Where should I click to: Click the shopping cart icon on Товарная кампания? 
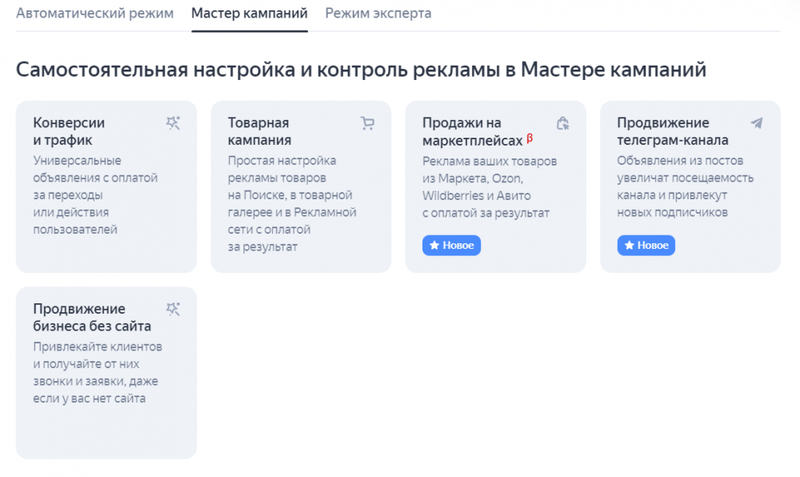coord(367,123)
